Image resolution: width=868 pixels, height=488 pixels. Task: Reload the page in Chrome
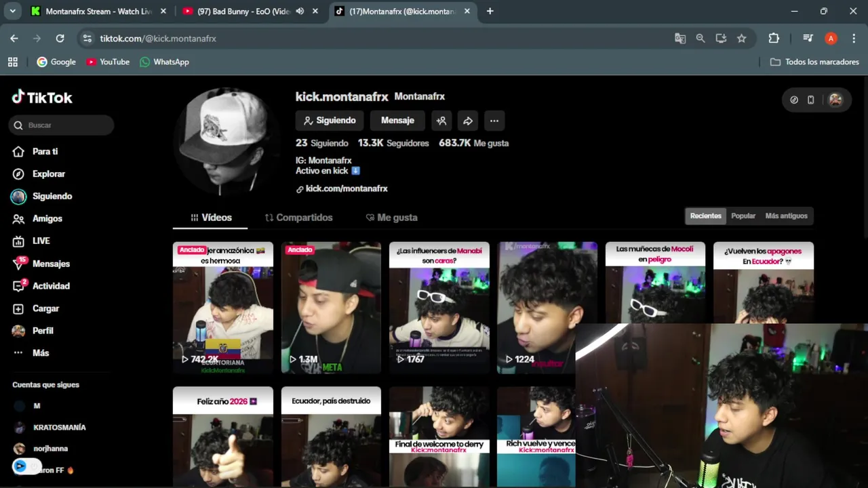[60, 39]
